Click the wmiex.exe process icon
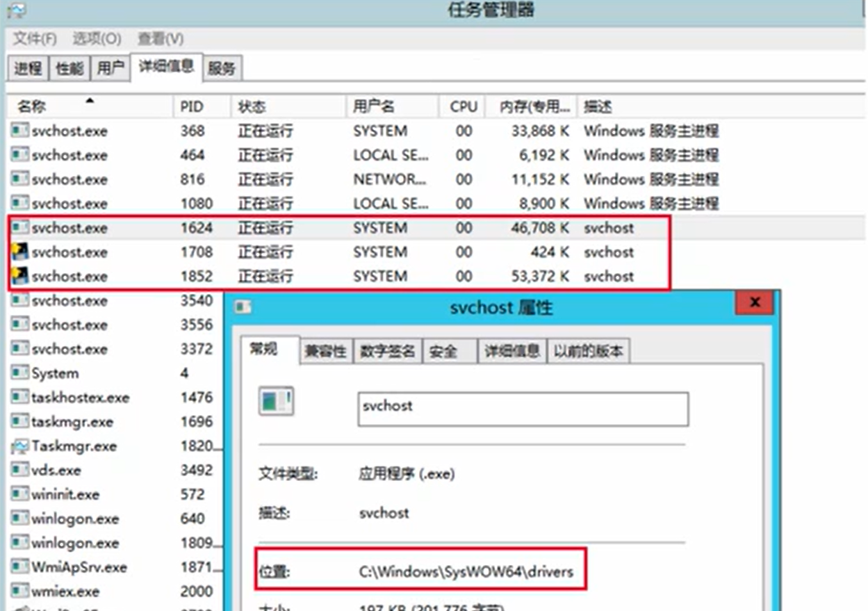Image resolution: width=868 pixels, height=611 pixels. coord(20,592)
